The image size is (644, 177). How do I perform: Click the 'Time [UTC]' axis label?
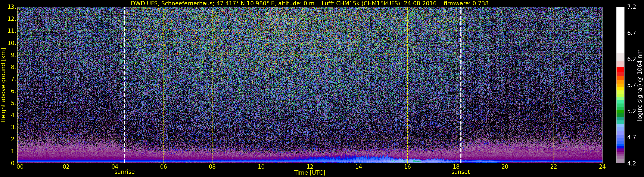[310, 173]
